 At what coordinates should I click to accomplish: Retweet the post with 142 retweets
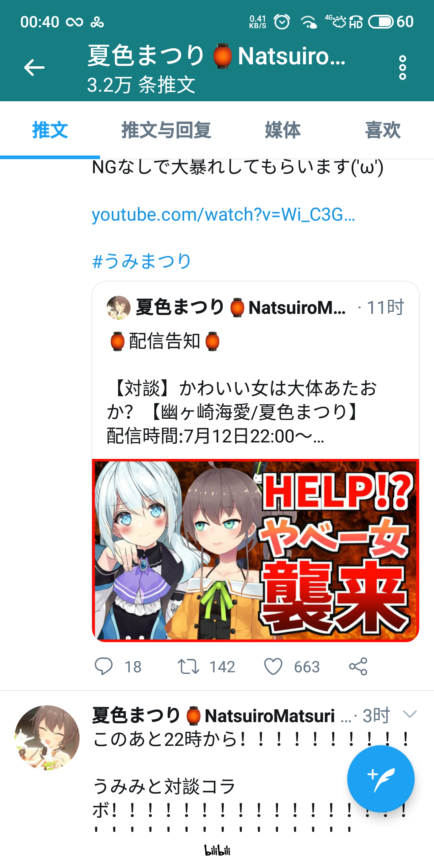coord(188,666)
